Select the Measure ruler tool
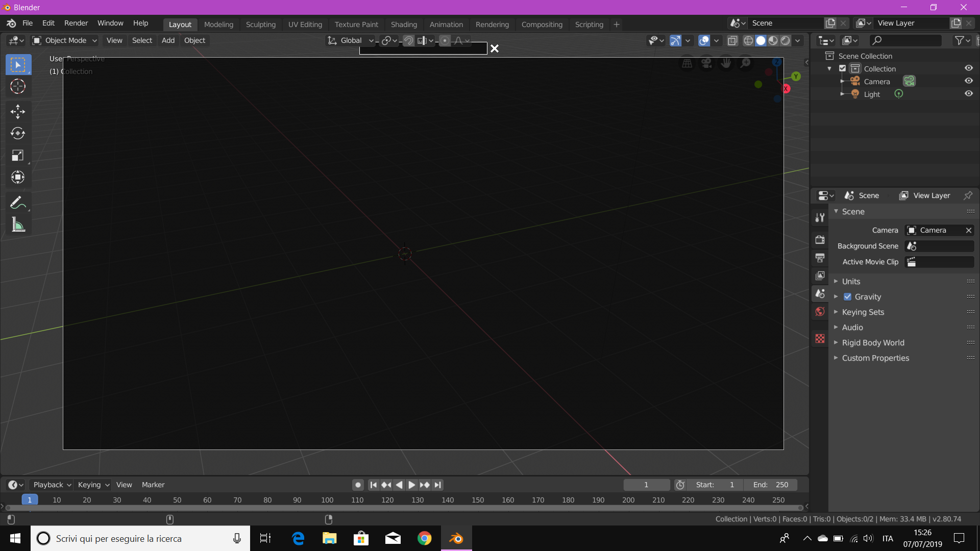 pos(18,224)
